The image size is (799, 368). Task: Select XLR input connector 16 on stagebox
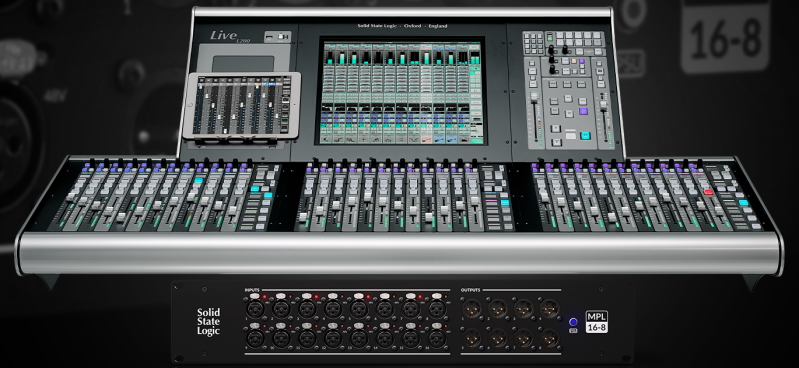(x=437, y=338)
